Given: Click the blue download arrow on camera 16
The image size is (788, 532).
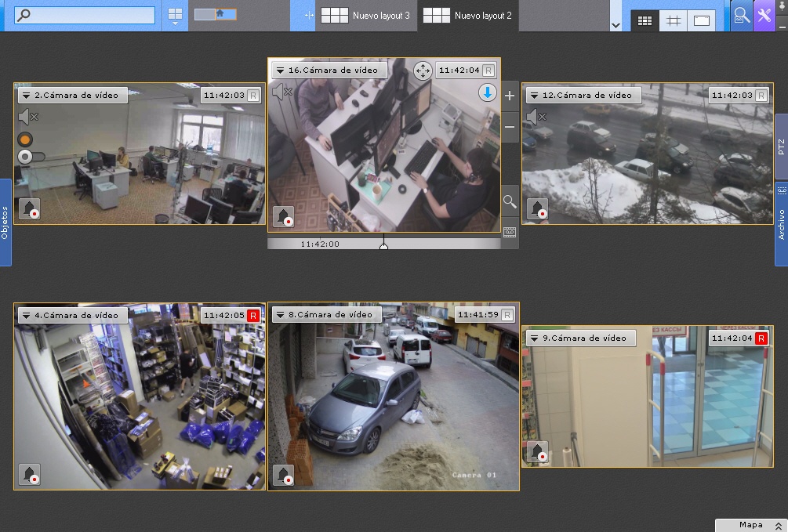Looking at the screenshot, I should (487, 93).
